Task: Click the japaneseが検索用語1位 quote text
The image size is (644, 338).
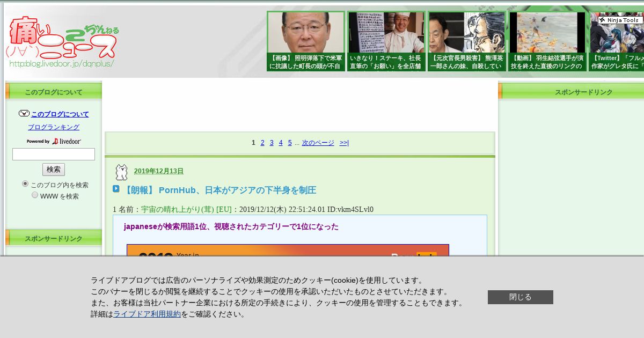Action: 231,226
